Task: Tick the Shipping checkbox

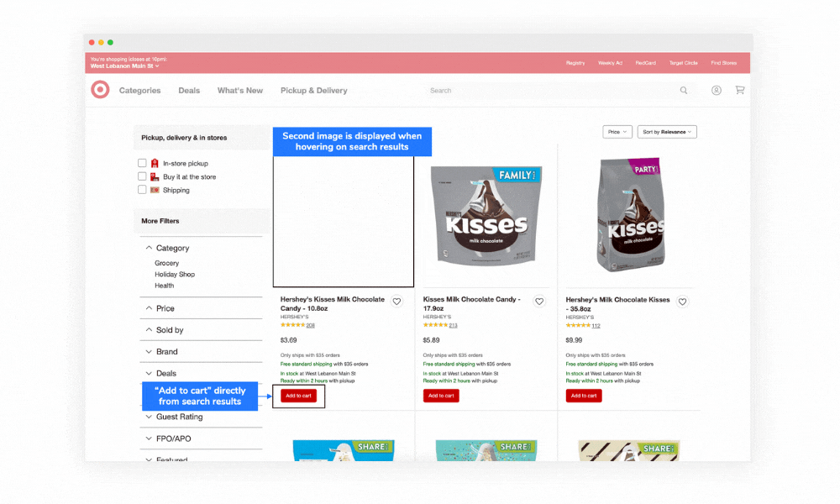Action: click(142, 190)
